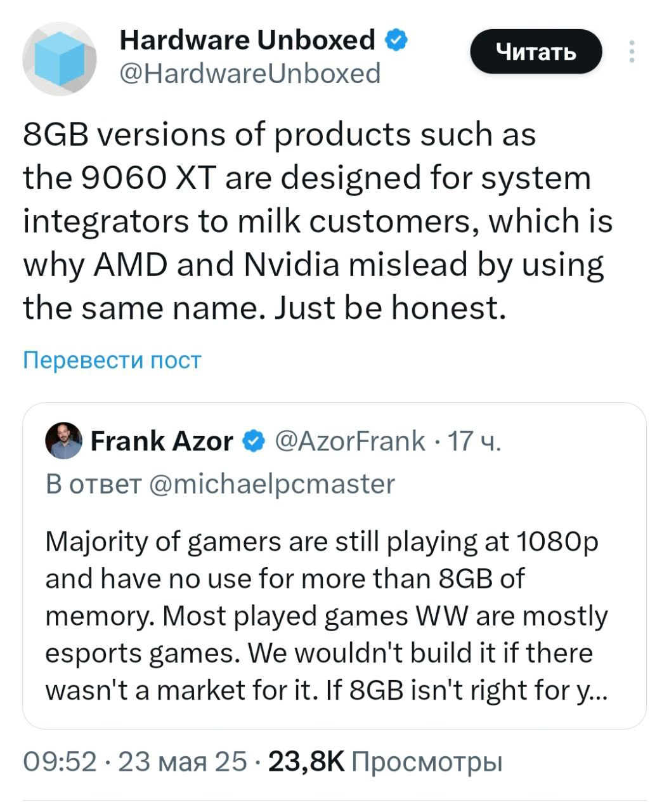This screenshot has width=669, height=812.
Task: Open the @michaelpcmaster mention
Action: [271, 484]
